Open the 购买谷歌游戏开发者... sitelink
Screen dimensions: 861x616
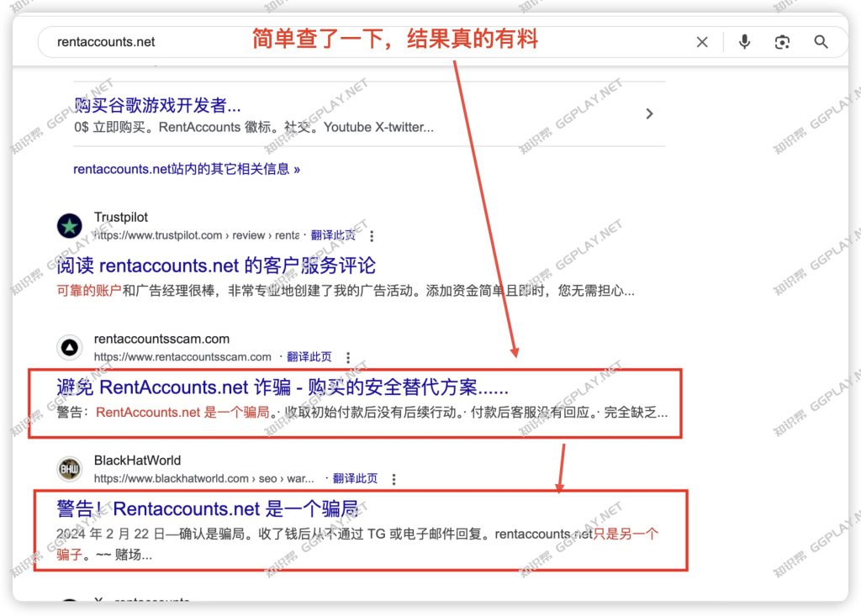point(158,105)
